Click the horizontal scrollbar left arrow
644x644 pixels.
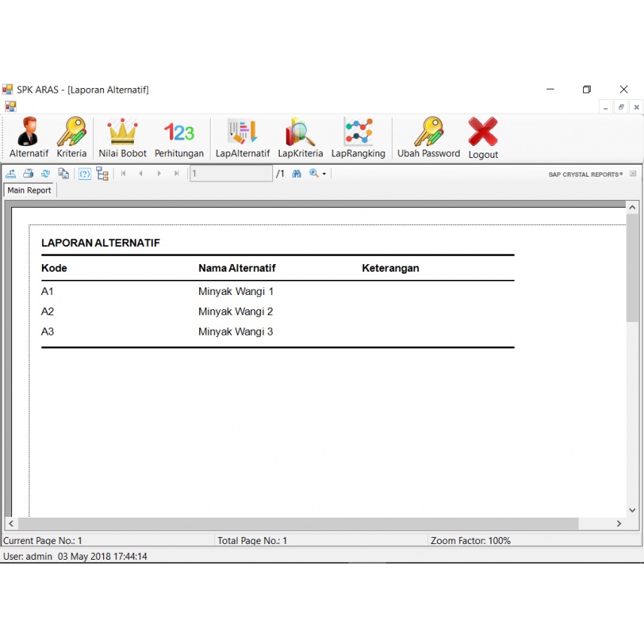tap(11, 524)
